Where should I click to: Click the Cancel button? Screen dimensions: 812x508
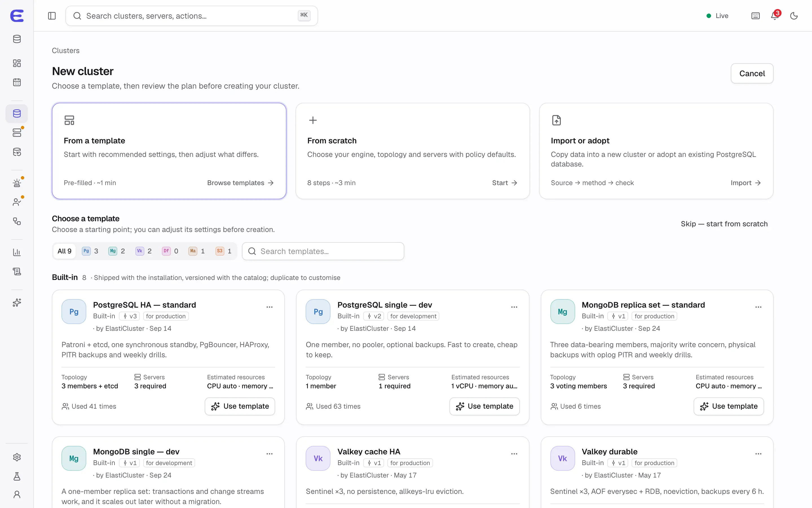pyautogui.click(x=752, y=73)
